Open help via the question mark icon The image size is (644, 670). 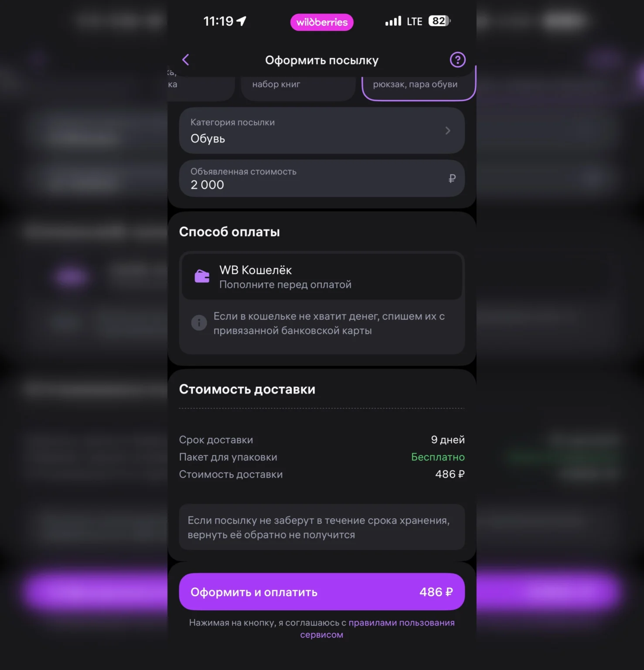[457, 60]
